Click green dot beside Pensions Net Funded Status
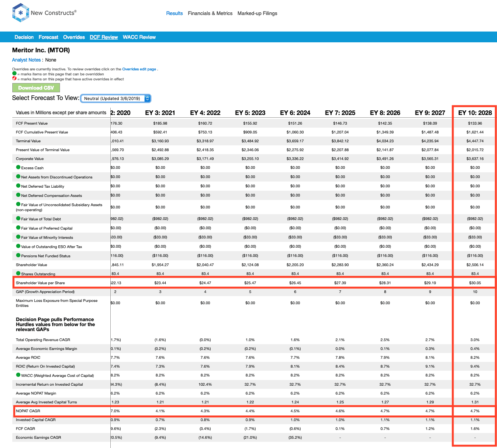The height and width of the screenshot is (448, 497). click(18, 255)
